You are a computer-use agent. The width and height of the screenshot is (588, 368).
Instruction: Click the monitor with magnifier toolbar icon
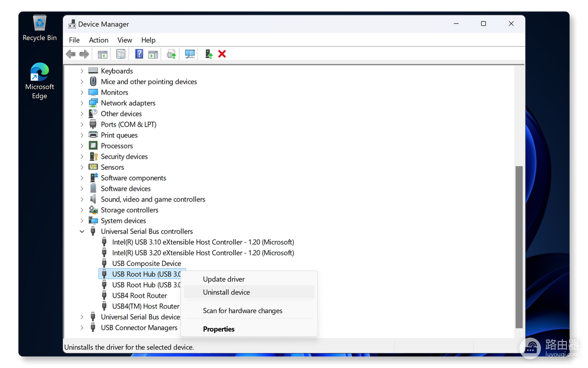[x=190, y=54]
